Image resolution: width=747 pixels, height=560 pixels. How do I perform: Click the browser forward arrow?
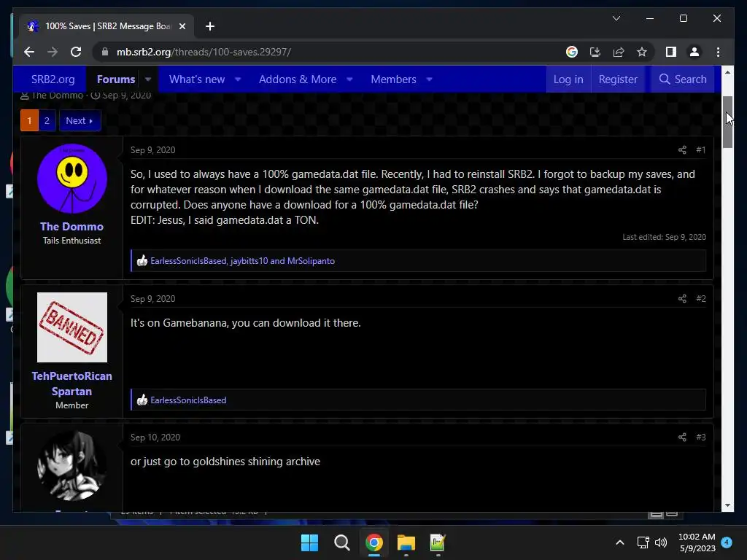point(53,52)
